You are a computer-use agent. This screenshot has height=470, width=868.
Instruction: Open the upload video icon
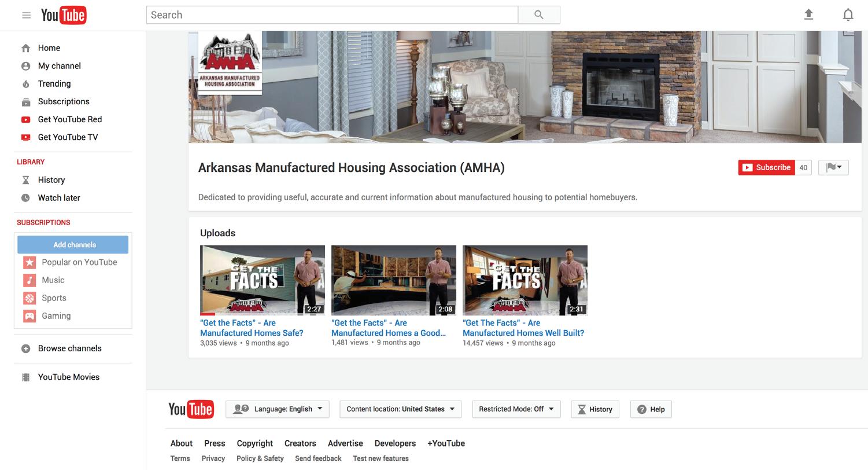[x=808, y=14]
